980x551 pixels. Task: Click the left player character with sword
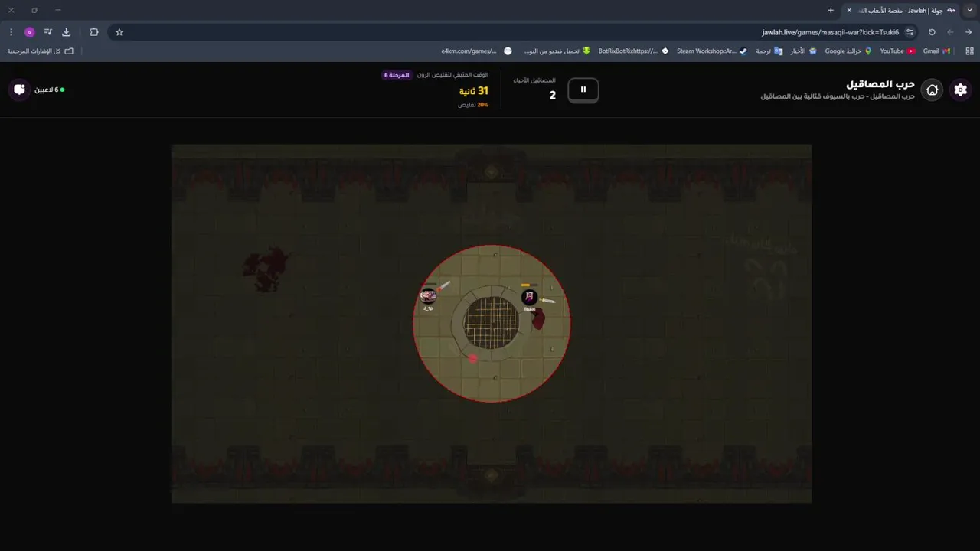click(x=428, y=295)
